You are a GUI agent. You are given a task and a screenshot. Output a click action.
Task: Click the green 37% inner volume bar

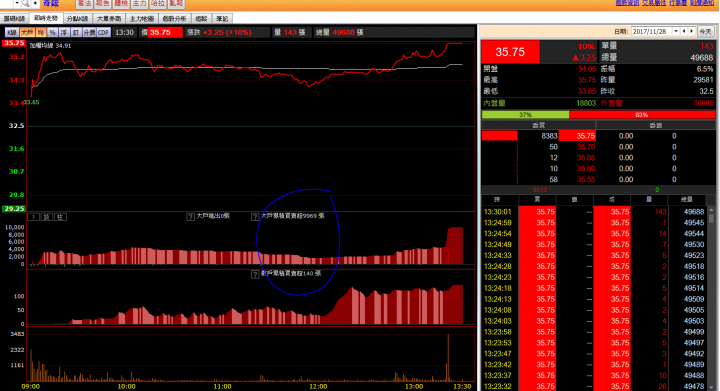coord(525,115)
